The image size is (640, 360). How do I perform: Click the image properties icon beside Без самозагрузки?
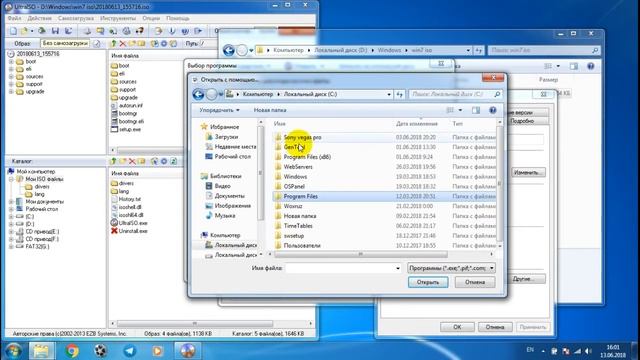[97, 43]
